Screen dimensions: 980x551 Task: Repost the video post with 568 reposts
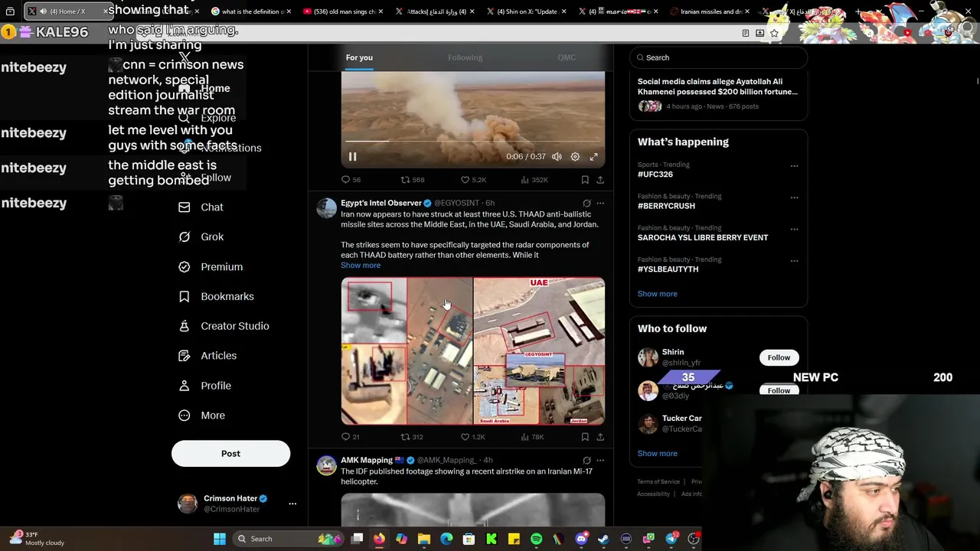(413, 180)
